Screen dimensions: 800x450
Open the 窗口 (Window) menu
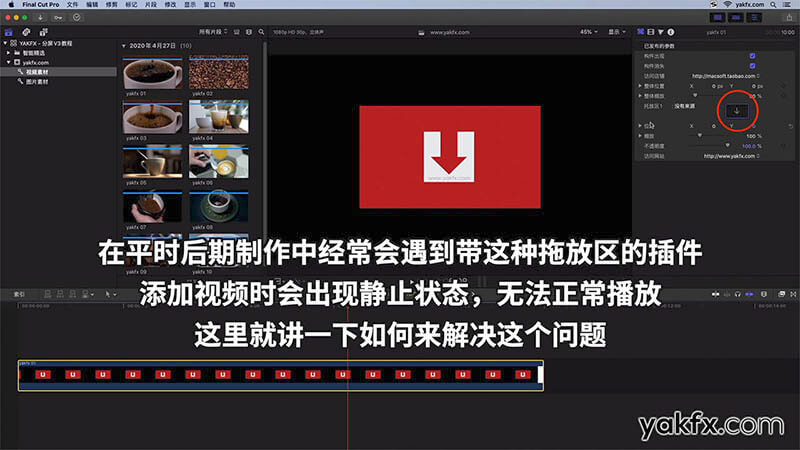coord(210,4)
